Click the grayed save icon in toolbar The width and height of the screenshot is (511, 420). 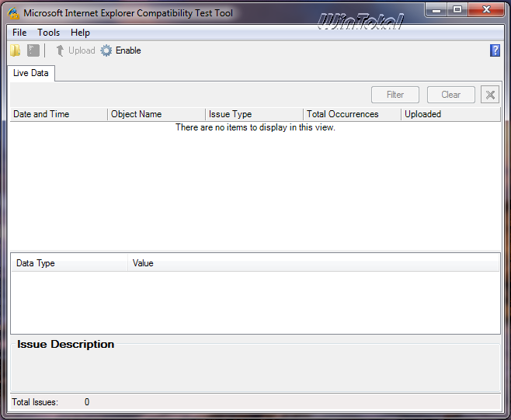pyautogui.click(x=33, y=50)
